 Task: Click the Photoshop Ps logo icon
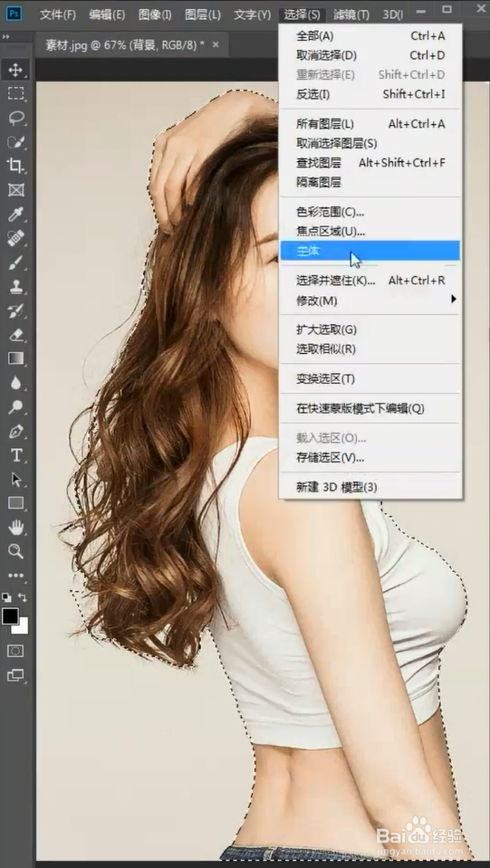point(14,14)
